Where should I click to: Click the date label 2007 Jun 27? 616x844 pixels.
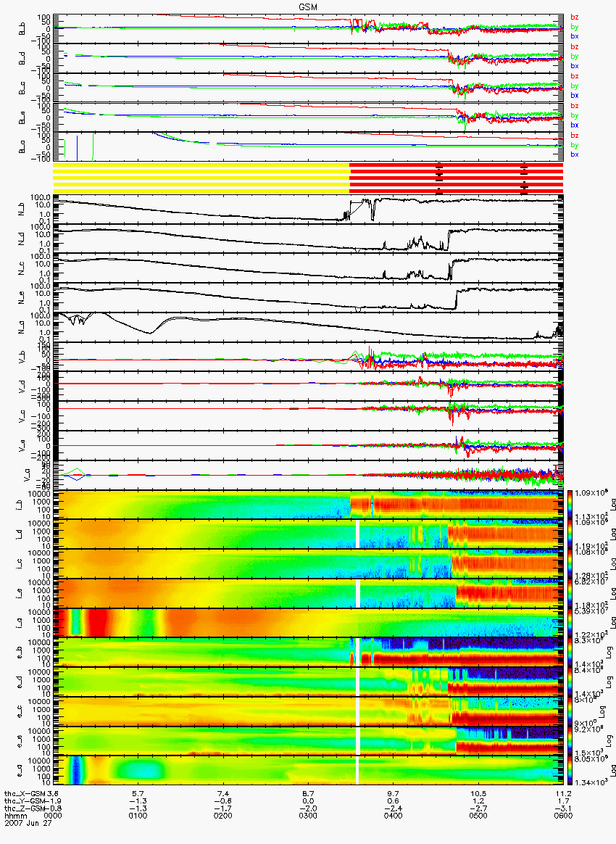point(28,823)
